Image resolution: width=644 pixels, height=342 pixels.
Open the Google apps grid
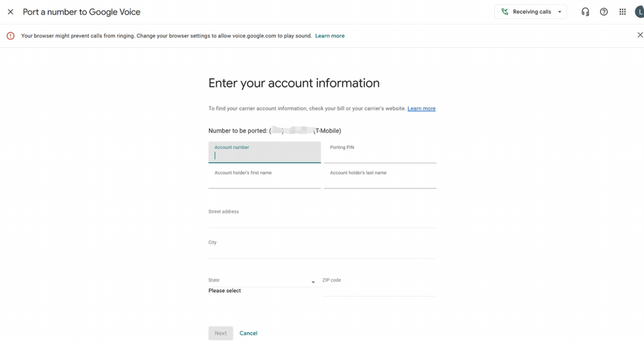623,12
